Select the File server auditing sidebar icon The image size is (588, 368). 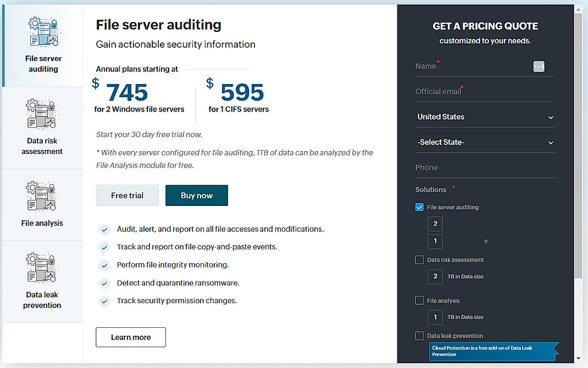point(43,31)
